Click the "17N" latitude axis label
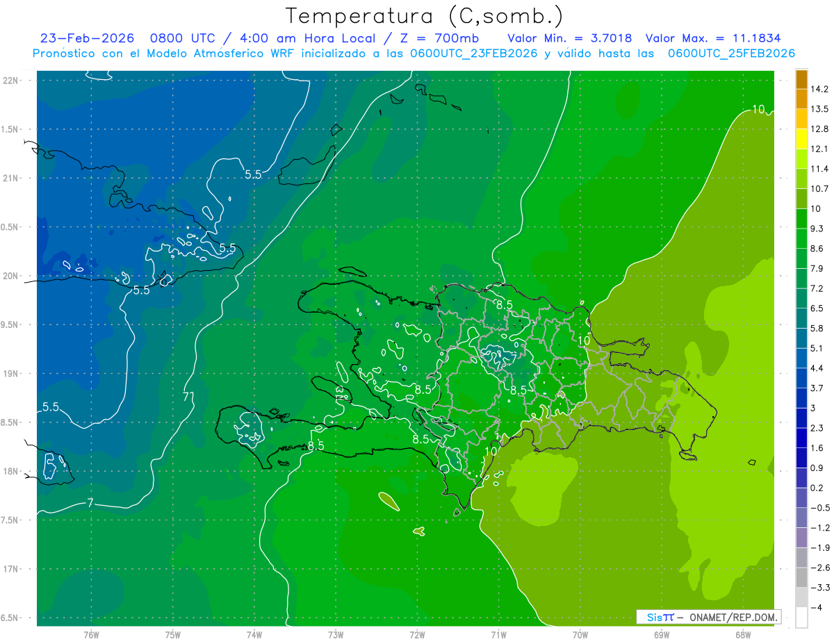 coord(11,570)
